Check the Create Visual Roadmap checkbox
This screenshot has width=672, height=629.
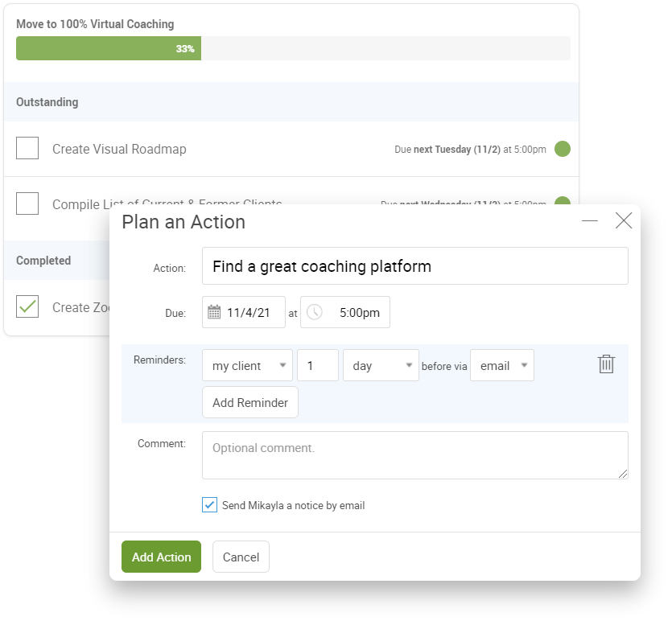pyautogui.click(x=27, y=149)
